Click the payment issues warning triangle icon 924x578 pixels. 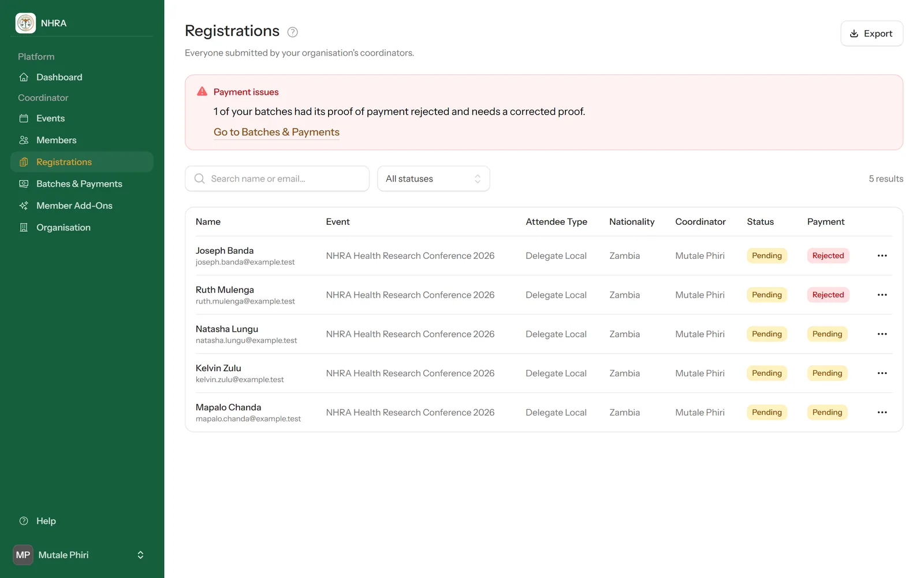pos(202,91)
